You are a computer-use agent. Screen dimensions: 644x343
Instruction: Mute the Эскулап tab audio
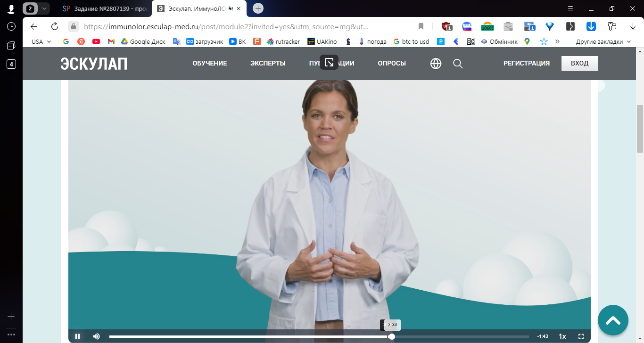click(x=231, y=8)
